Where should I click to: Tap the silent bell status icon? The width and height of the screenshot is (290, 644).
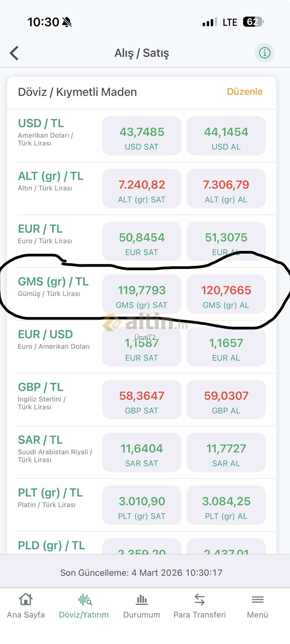click(x=66, y=22)
